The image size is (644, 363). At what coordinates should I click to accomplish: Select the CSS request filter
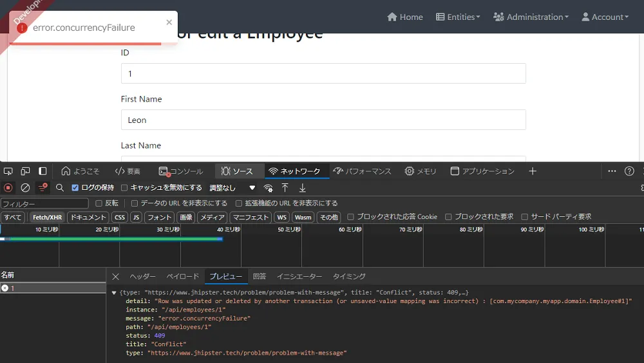(120, 218)
